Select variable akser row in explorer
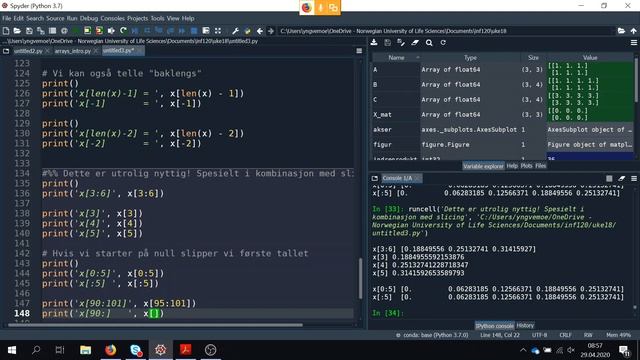The height and width of the screenshot is (360, 640). [502, 129]
